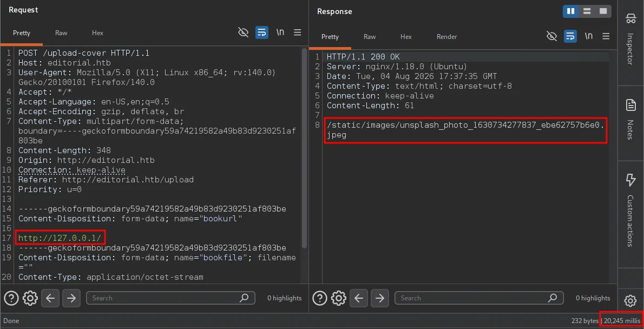644x329 pixels.
Task: Open the Notes side panel
Action: pyautogui.click(x=630, y=119)
